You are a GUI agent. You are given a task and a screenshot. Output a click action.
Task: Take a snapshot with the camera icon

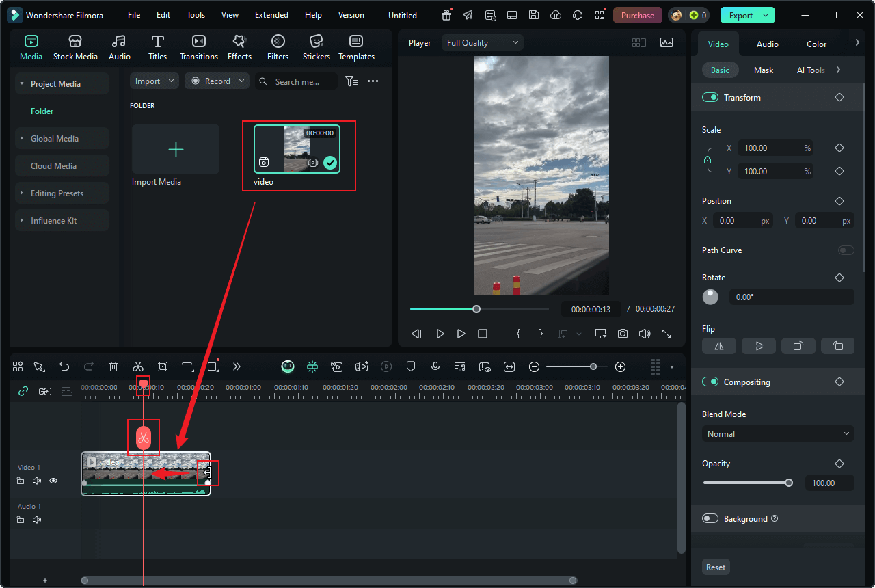click(x=622, y=334)
